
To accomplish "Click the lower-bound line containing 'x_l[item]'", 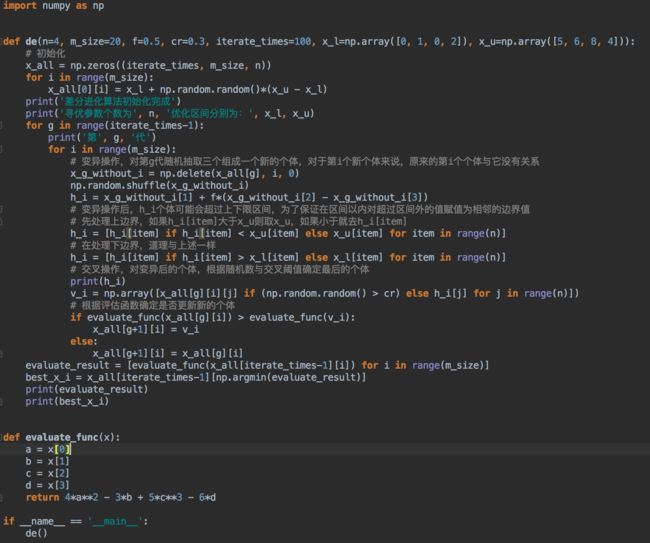I will tap(288, 258).
